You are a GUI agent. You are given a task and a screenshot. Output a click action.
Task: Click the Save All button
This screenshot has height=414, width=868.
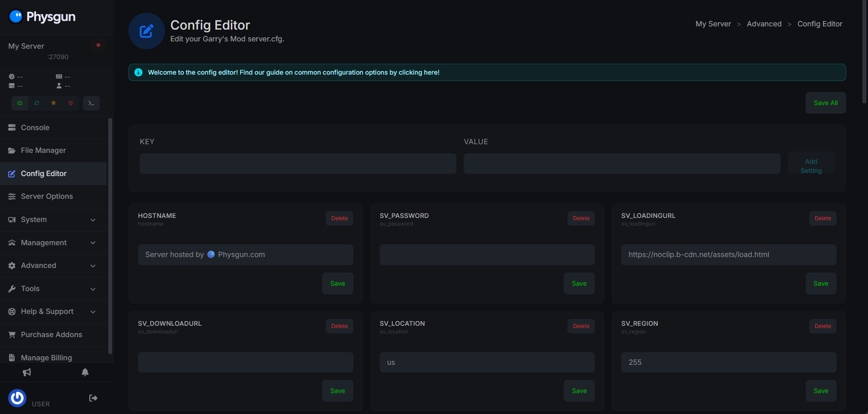click(x=825, y=103)
